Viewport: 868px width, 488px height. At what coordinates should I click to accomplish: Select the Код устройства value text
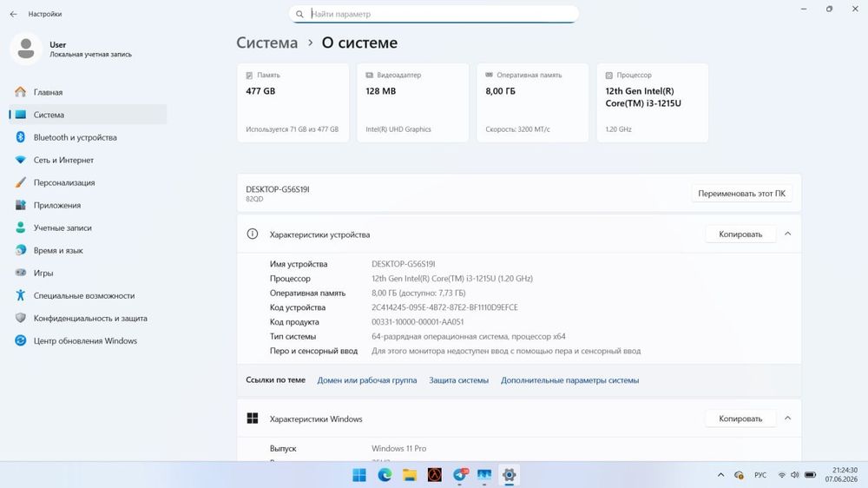click(x=444, y=307)
